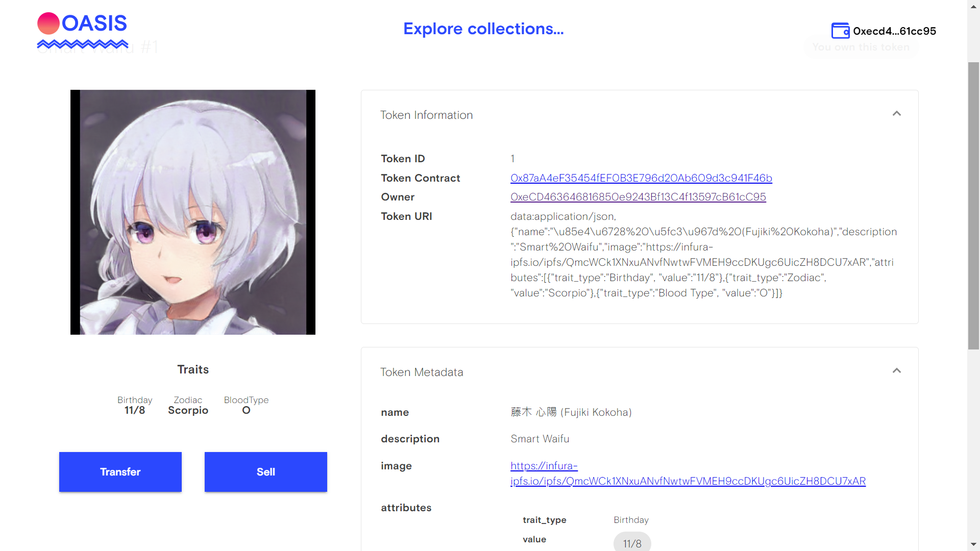The height and width of the screenshot is (551, 980).
Task: Select the Scorpio zodiac trait value
Action: pyautogui.click(x=188, y=411)
